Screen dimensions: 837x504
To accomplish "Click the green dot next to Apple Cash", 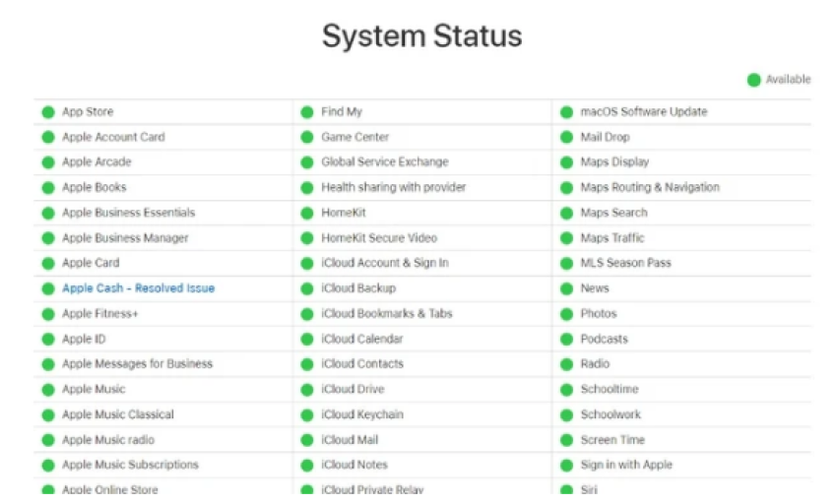I will 48,288.
